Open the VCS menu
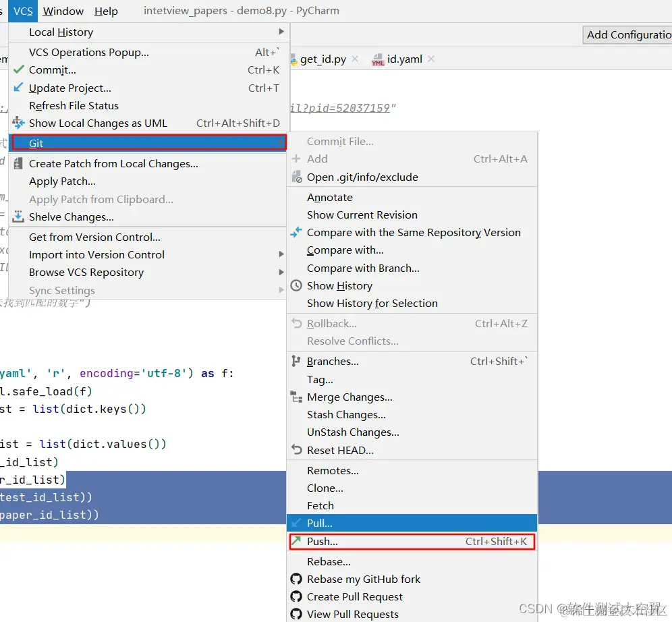The image size is (672, 622). click(23, 11)
